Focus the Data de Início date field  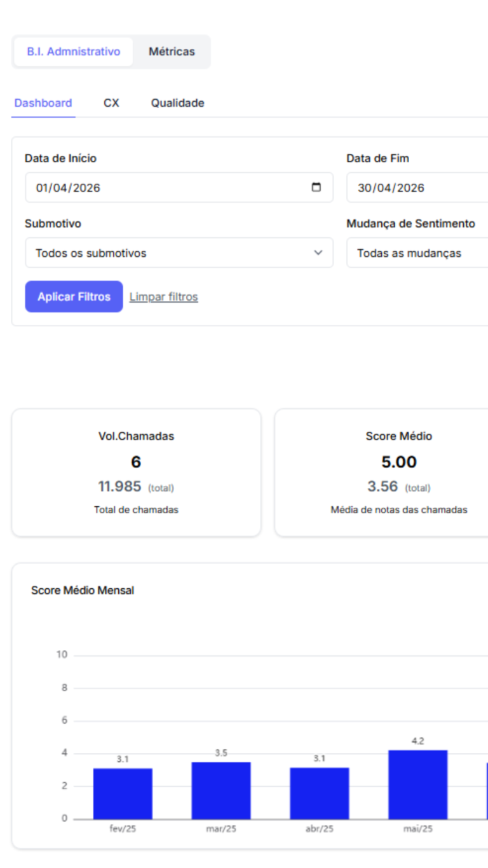(179, 188)
